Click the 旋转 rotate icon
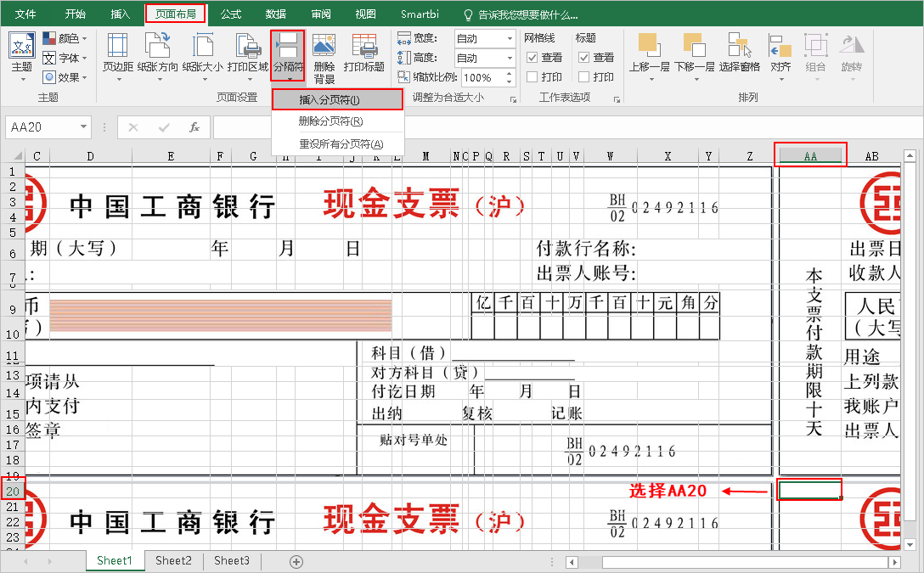 [852, 56]
